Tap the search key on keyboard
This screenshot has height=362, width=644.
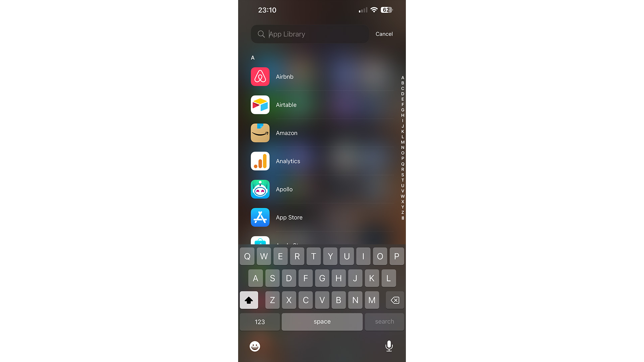point(384,321)
